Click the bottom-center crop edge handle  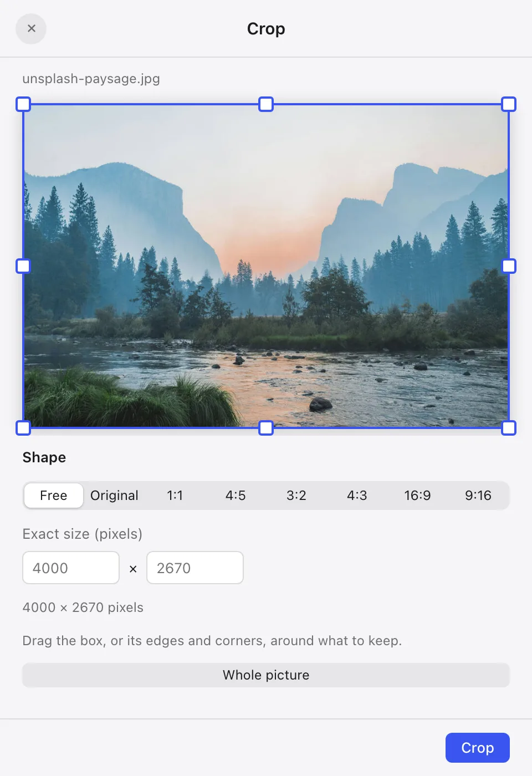(x=266, y=428)
